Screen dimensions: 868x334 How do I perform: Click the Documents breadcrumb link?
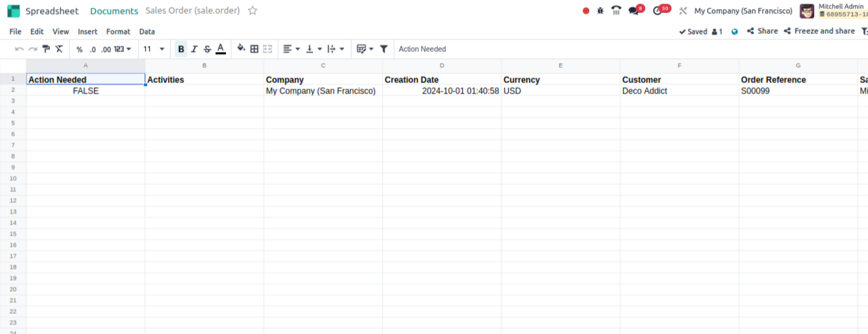point(114,11)
